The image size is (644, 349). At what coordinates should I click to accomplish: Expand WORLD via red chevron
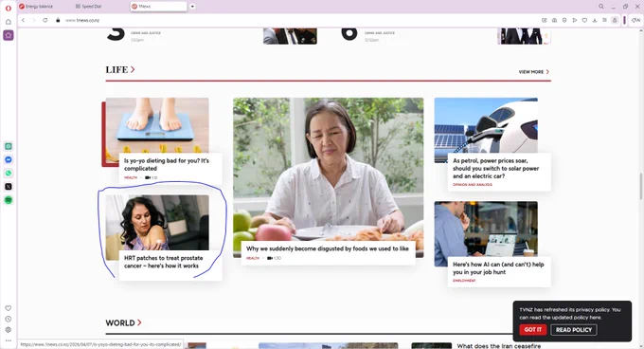click(139, 322)
